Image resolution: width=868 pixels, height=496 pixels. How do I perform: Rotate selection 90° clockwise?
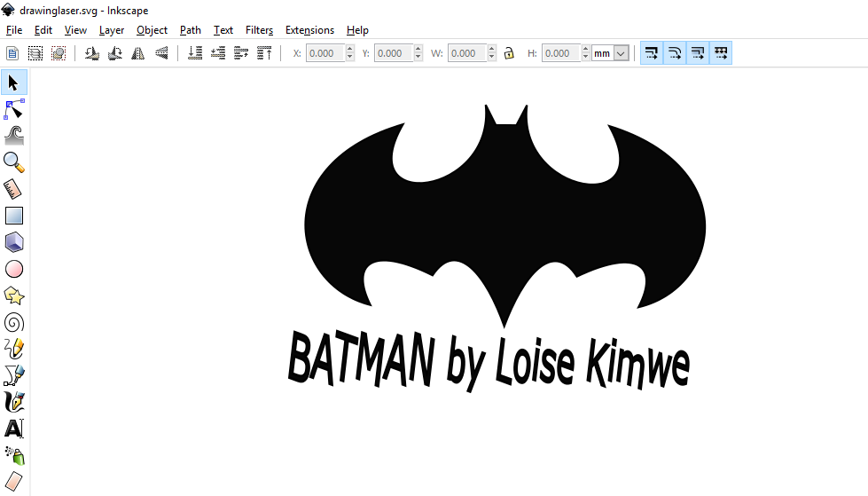(115, 53)
